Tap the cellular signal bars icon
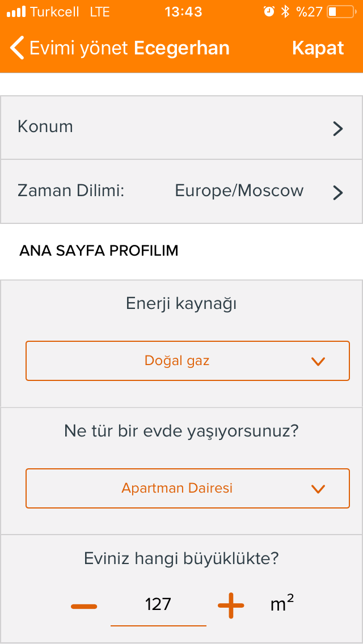Viewport: 363px width, 644px height. (16, 11)
